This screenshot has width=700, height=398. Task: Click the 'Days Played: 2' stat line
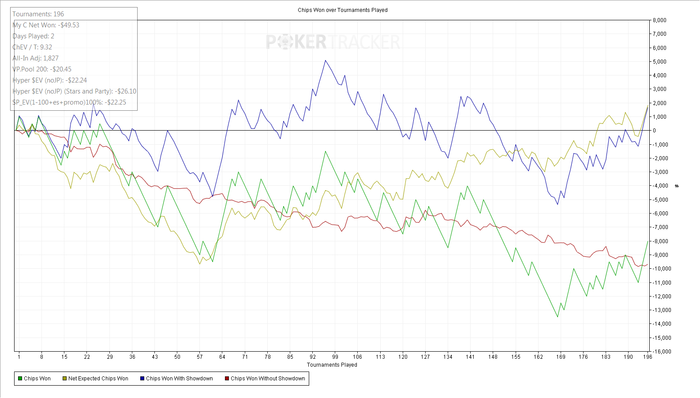[33, 36]
